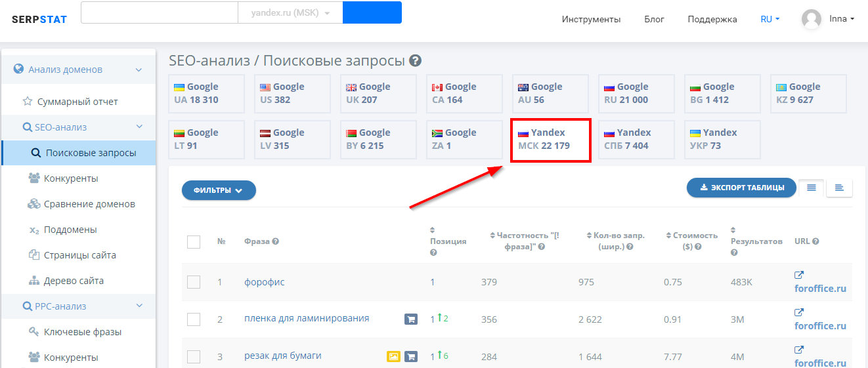The width and height of the screenshot is (868, 368).
Task: Select Google KZ 9 627 database
Action: click(x=808, y=94)
